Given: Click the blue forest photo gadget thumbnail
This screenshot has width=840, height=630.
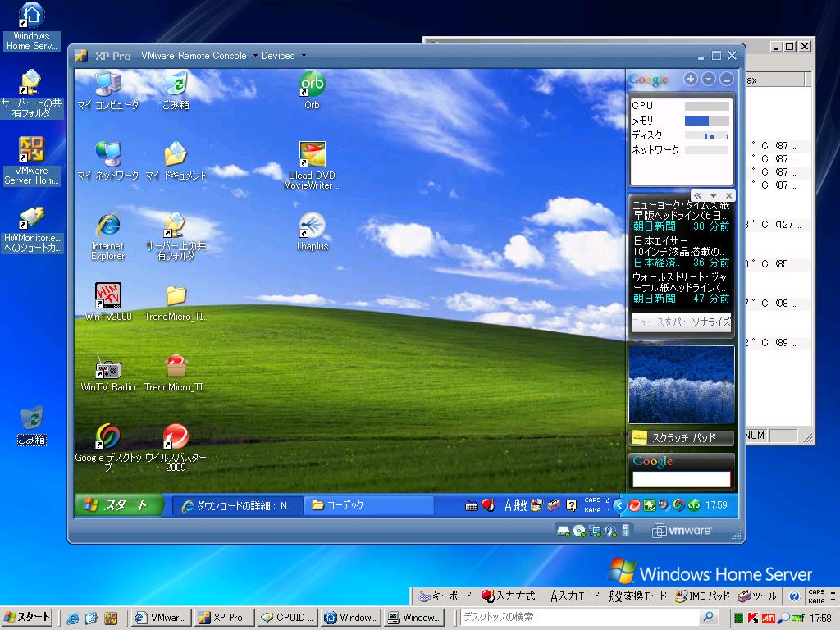Looking at the screenshot, I should 682,384.
